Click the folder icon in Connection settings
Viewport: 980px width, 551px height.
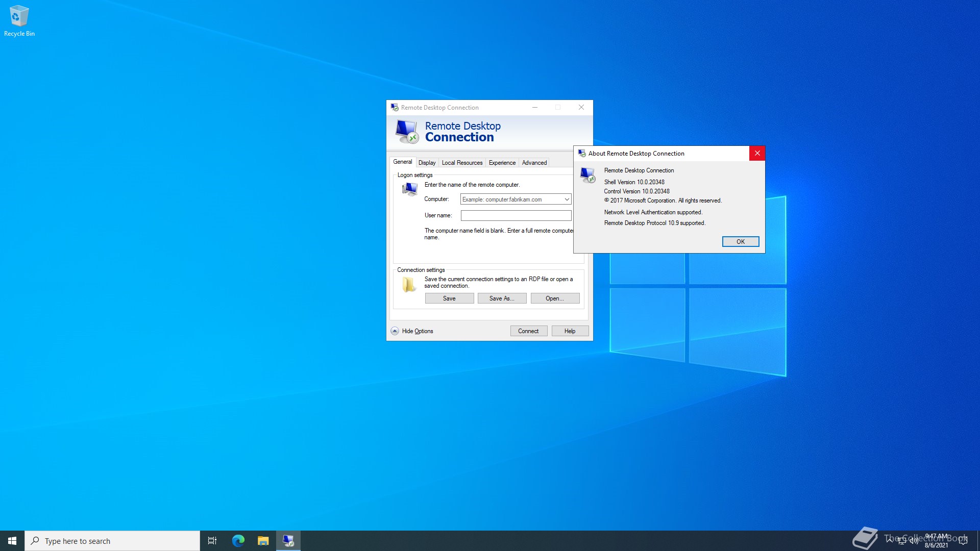[x=408, y=284]
